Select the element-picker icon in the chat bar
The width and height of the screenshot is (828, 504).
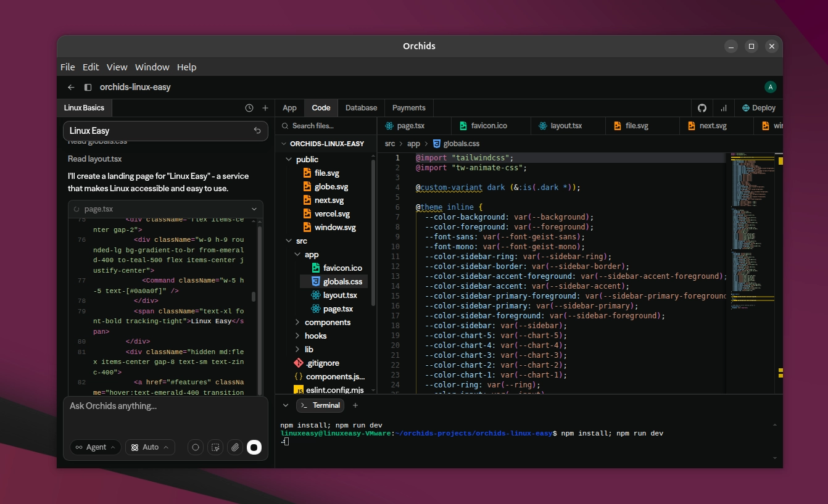[x=215, y=447]
